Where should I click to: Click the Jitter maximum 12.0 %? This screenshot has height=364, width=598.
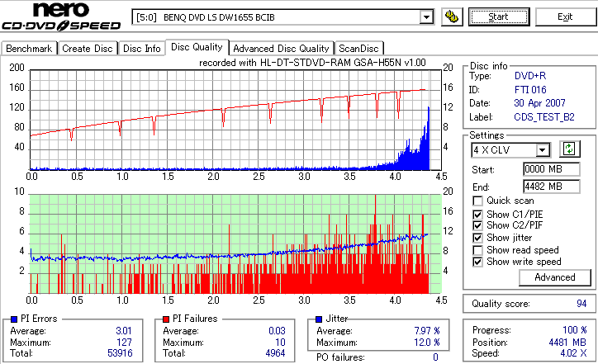[x=427, y=343]
